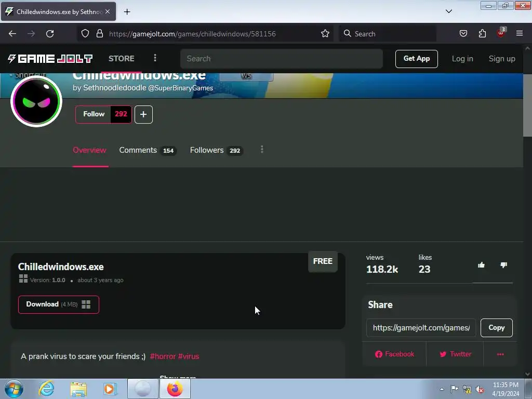The image size is (532, 399).
Task: Click the FREE price tag
Action: click(323, 261)
